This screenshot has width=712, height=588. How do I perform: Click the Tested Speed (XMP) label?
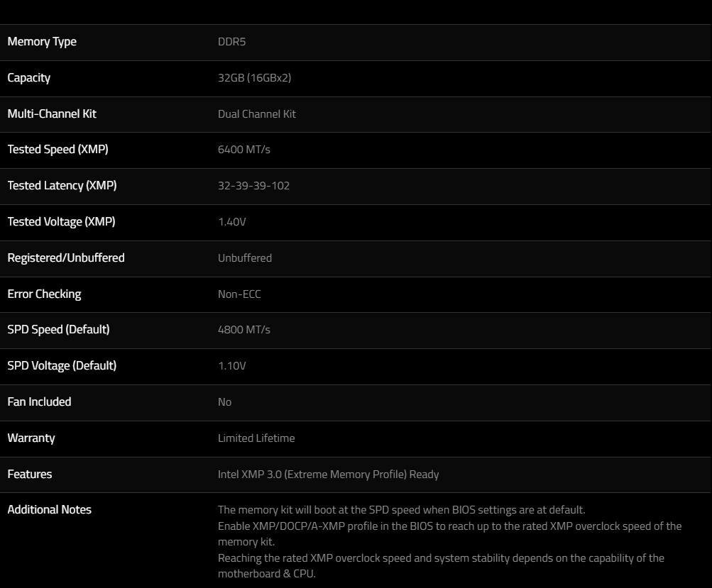pyautogui.click(x=57, y=150)
